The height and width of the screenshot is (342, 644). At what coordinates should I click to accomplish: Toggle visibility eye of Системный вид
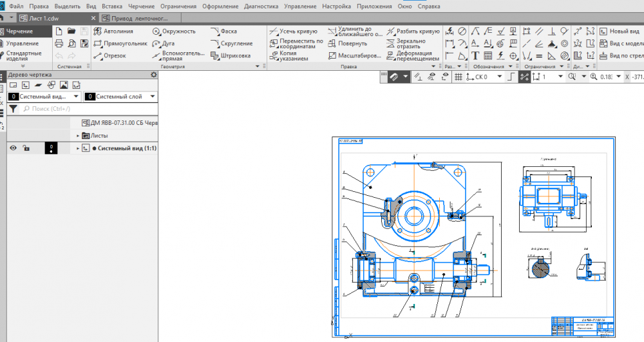(x=12, y=148)
